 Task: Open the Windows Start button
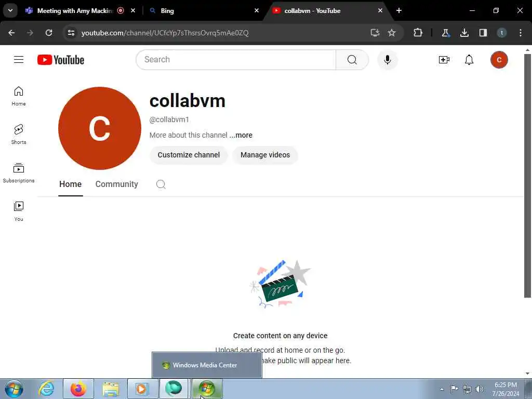pos(14,389)
